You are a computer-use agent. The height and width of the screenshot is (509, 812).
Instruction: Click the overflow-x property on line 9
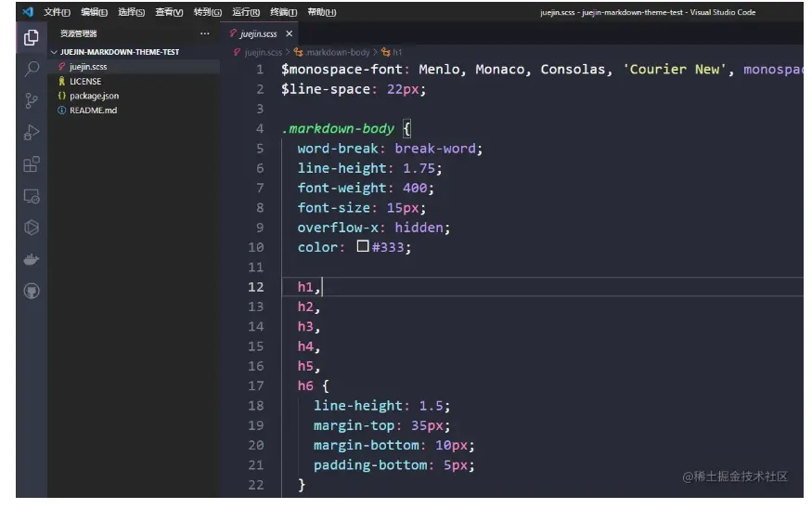coord(338,228)
